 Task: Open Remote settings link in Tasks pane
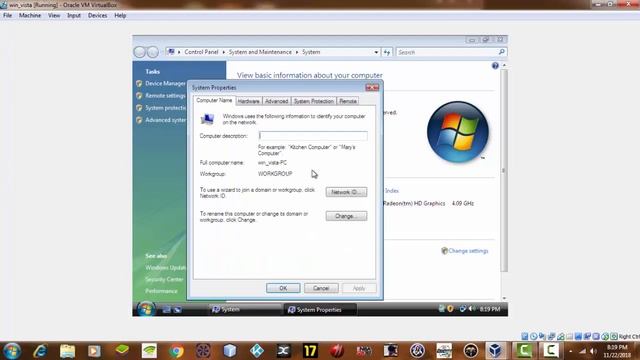coord(165,96)
